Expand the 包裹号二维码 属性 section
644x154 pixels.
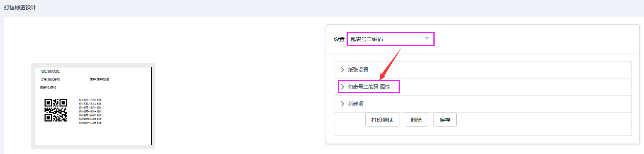(483, 87)
